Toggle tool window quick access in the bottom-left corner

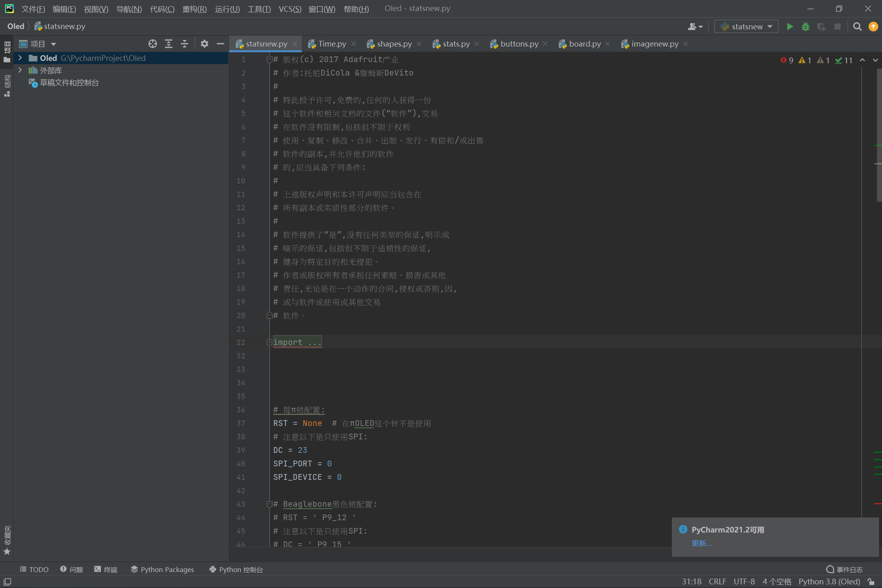pos(7,581)
